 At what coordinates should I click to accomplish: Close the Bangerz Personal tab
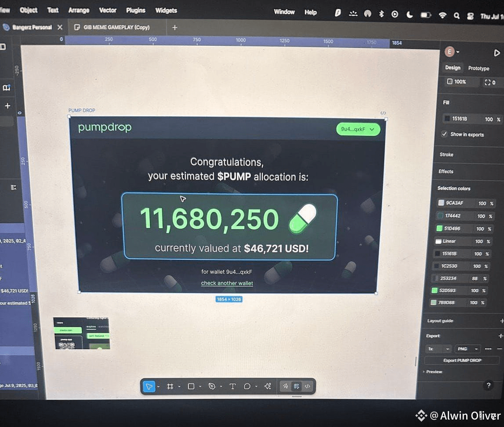[60, 27]
